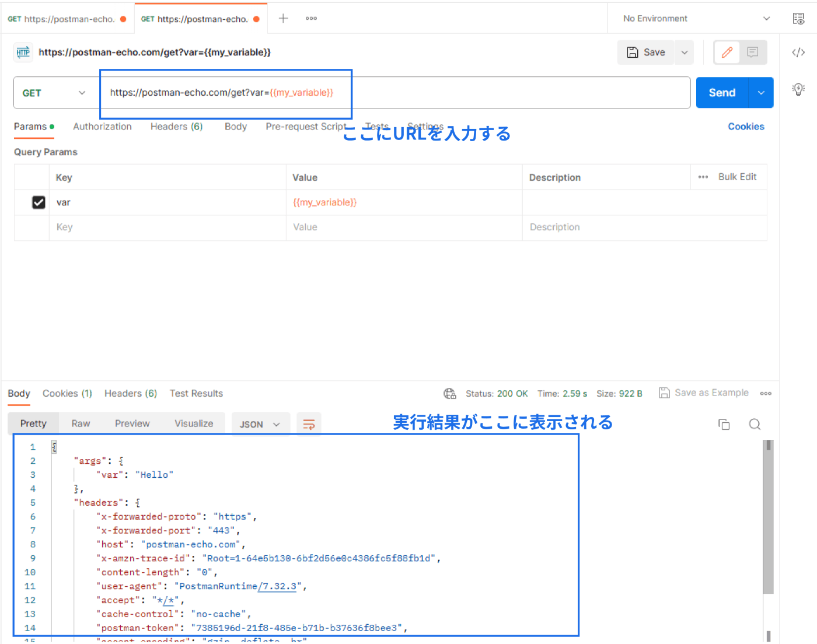Select the Pretty view tab
This screenshot has width=817, height=644.
[33, 423]
